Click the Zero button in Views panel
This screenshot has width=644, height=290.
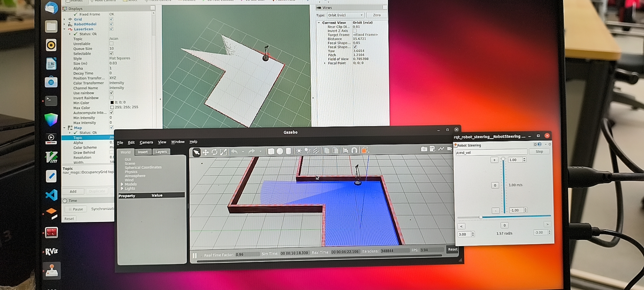point(377,15)
